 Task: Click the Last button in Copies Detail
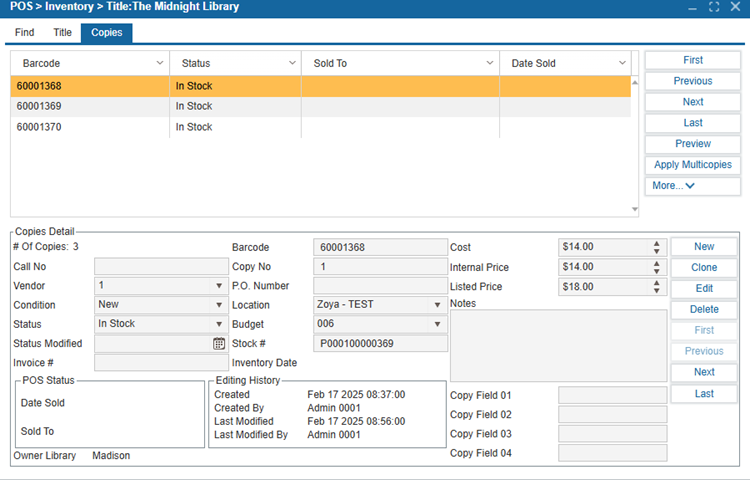(x=704, y=394)
